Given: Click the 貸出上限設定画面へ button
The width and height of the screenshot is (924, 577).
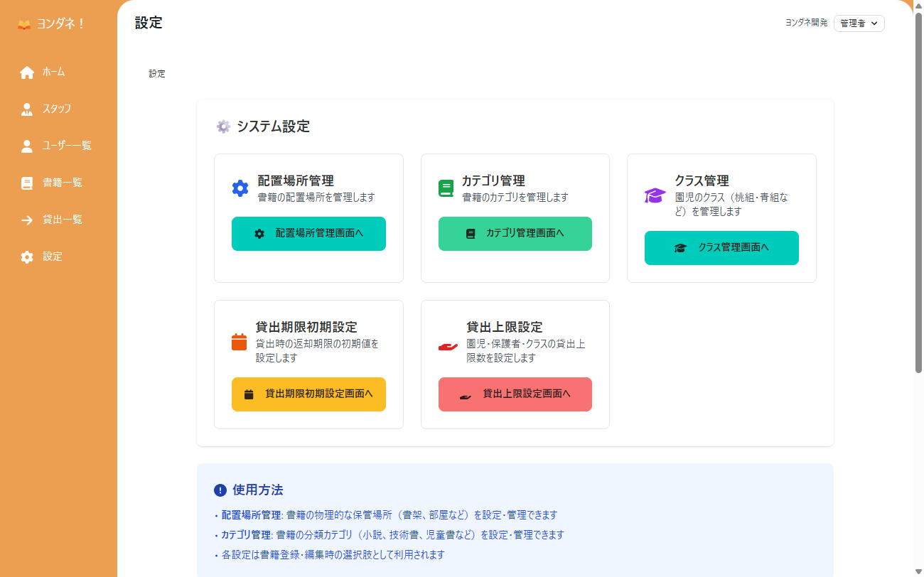Looking at the screenshot, I should (515, 394).
